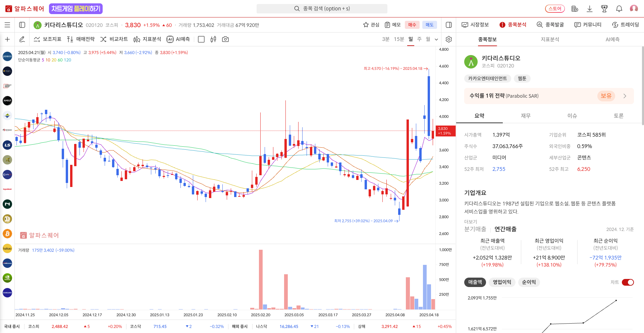
Task: Toggle the right panel layout icon
Action: (x=449, y=25)
